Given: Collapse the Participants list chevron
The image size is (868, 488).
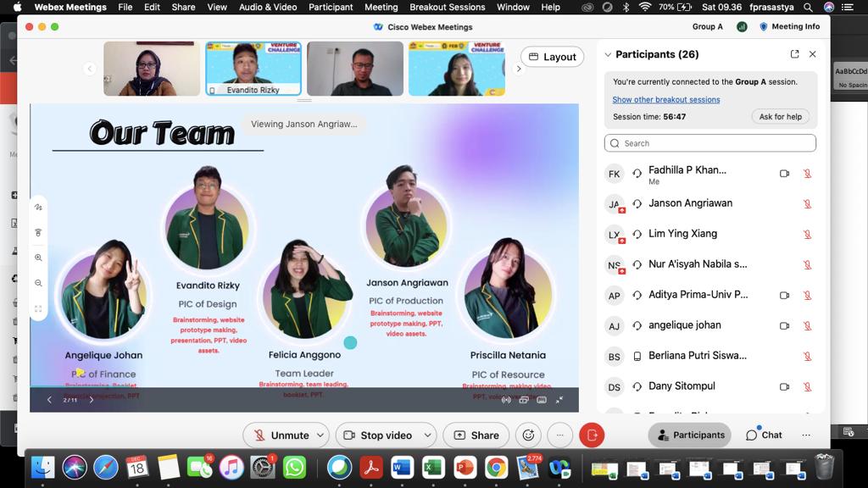Looking at the screenshot, I should pos(608,54).
